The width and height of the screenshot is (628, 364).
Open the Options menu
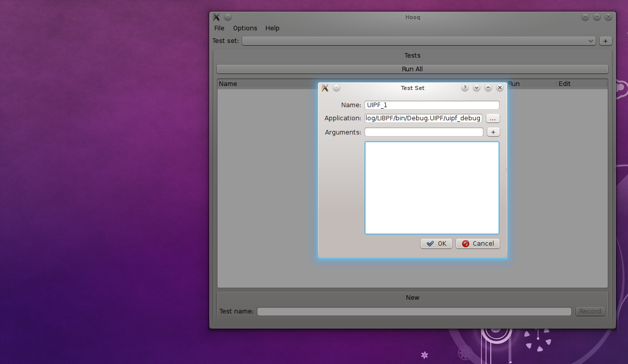click(245, 28)
